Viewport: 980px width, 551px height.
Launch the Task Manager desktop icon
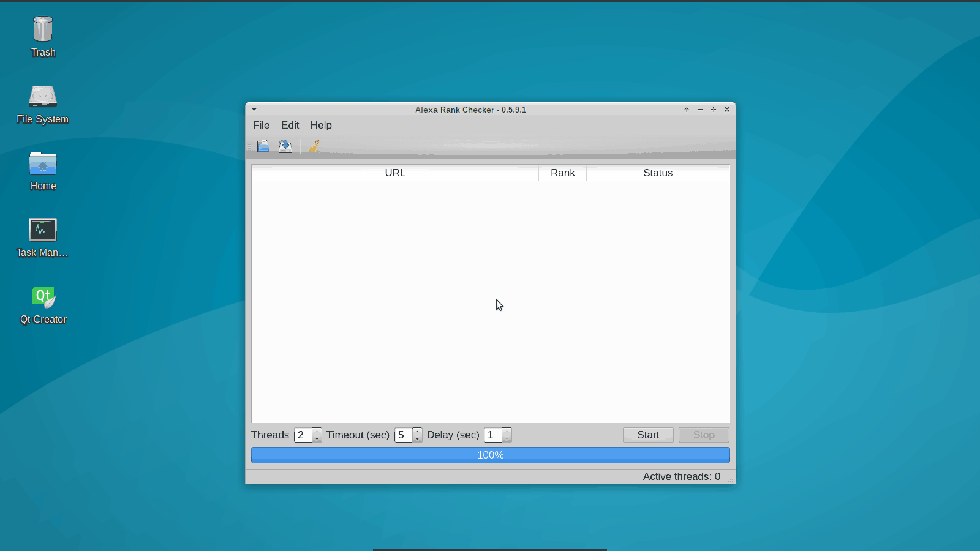[x=43, y=238]
